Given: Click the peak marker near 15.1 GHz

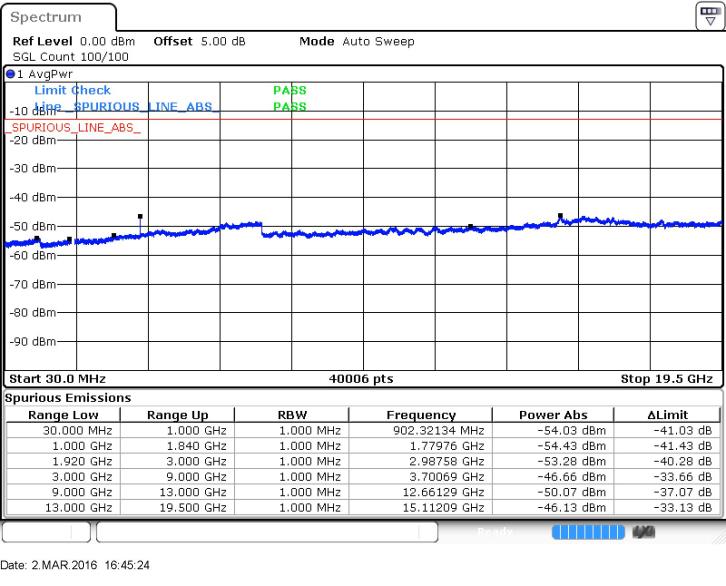Looking at the screenshot, I should [560, 216].
